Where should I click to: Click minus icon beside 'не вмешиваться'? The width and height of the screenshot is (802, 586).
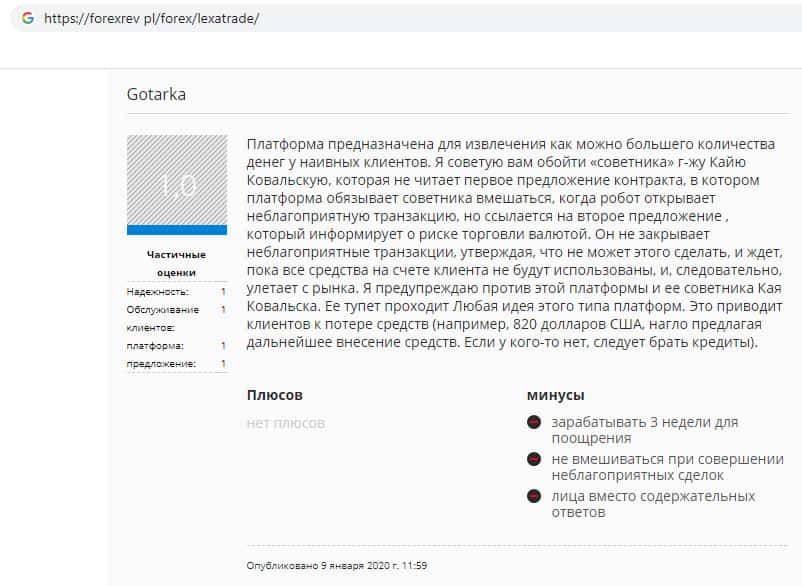point(534,459)
